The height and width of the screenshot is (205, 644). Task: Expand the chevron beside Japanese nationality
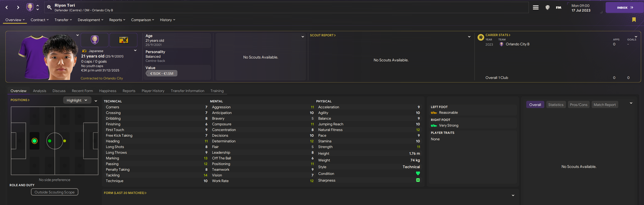(135, 51)
